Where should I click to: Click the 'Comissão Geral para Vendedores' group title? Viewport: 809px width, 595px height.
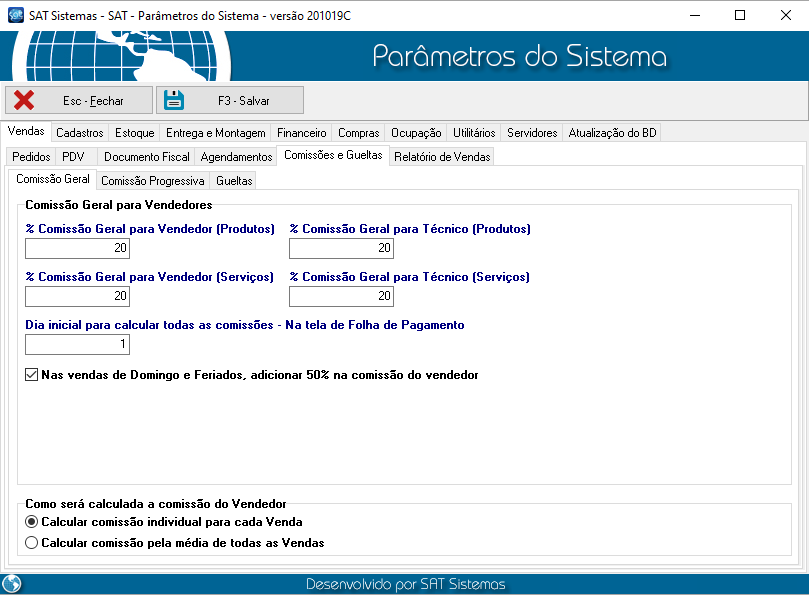pyautogui.click(x=119, y=205)
